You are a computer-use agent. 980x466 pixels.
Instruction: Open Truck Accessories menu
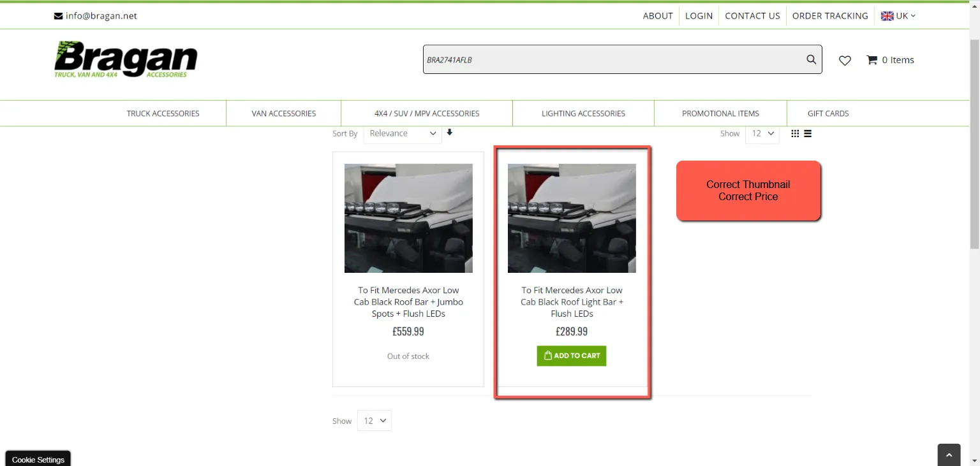[x=163, y=113]
